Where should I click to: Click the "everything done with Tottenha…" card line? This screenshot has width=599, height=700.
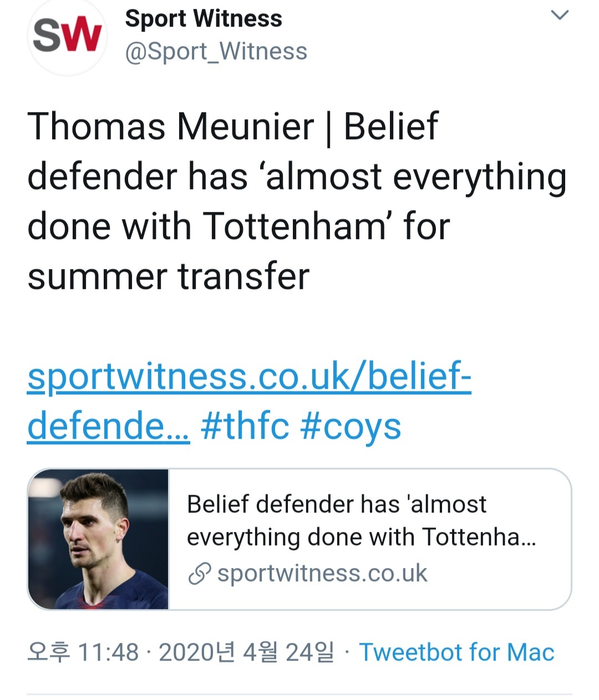point(361,537)
